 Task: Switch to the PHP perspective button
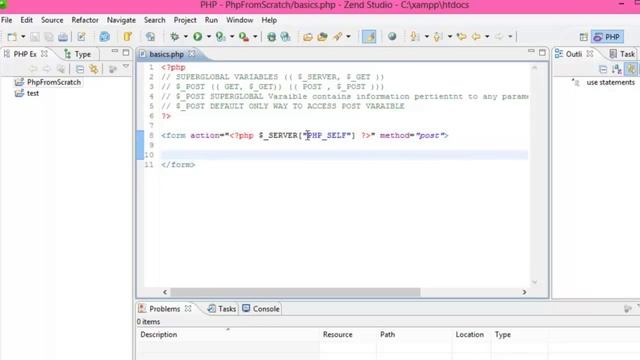pyautogui.click(x=607, y=37)
